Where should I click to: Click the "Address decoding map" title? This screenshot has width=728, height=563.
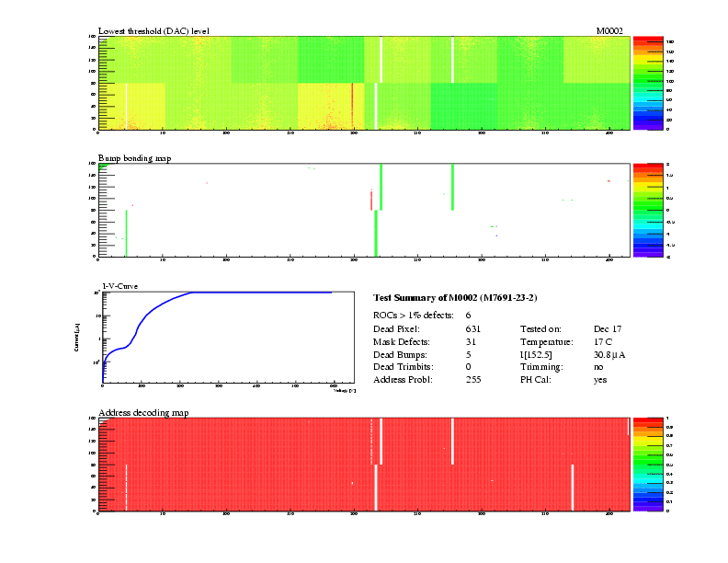[x=143, y=413]
